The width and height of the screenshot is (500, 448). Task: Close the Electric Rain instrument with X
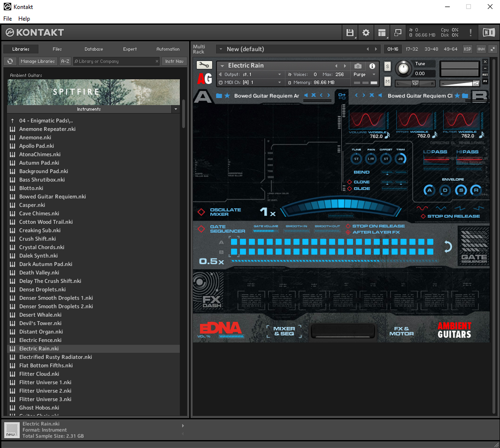click(x=485, y=62)
